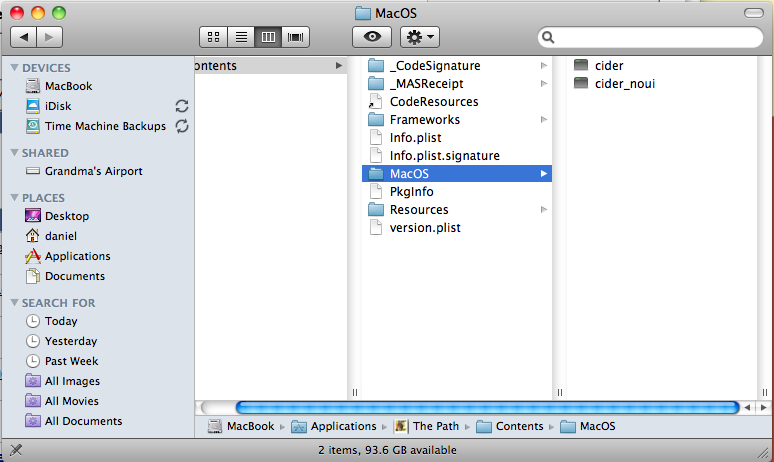Open the Action gear menu
Screen dimensions: 774x462
point(420,37)
